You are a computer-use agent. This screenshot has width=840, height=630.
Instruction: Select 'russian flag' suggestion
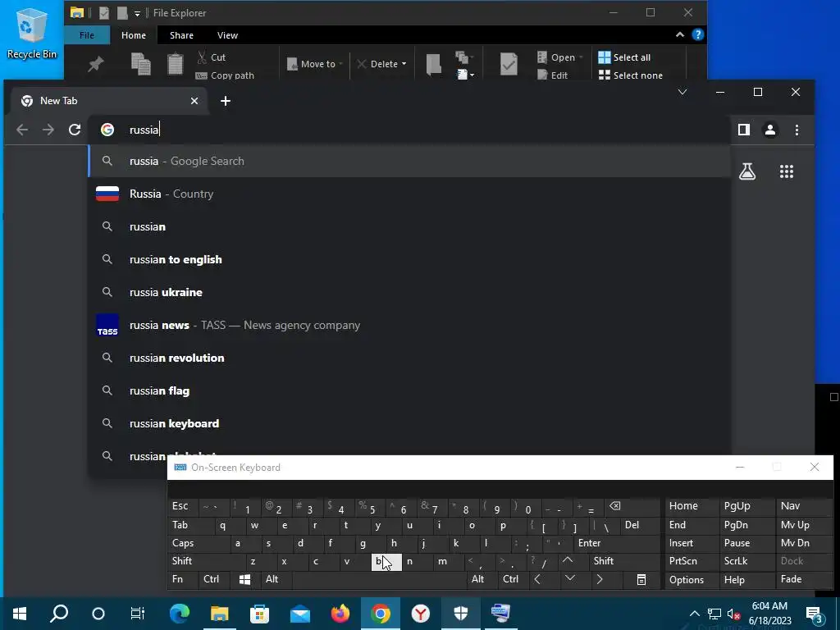tap(409, 390)
